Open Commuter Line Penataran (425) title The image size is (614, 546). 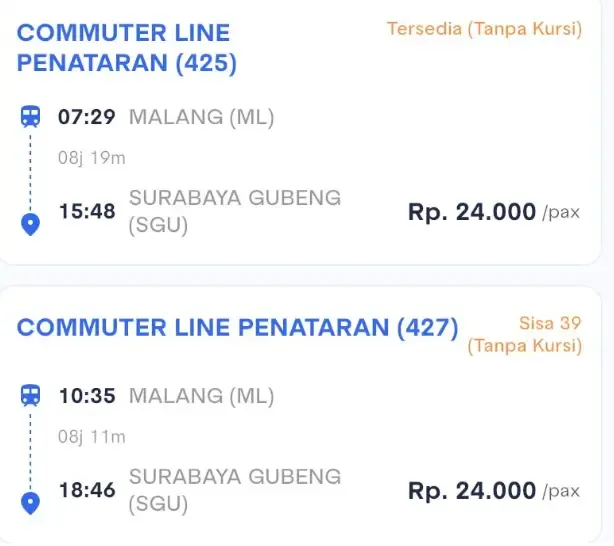tap(126, 48)
